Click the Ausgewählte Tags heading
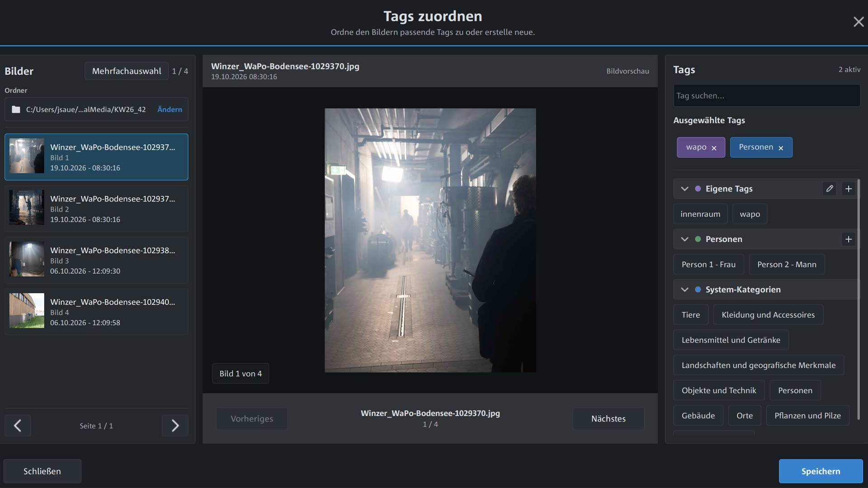The image size is (868, 488). pos(709,120)
